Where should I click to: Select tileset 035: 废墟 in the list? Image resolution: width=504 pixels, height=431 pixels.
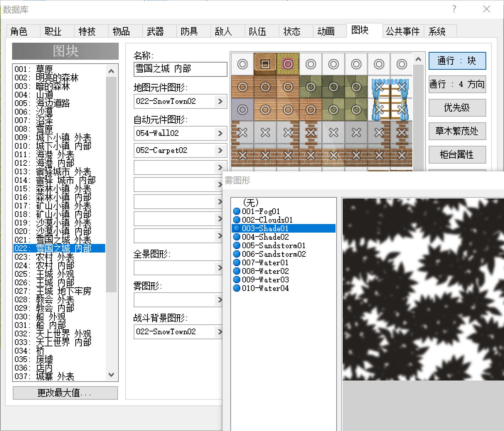(x=59, y=359)
